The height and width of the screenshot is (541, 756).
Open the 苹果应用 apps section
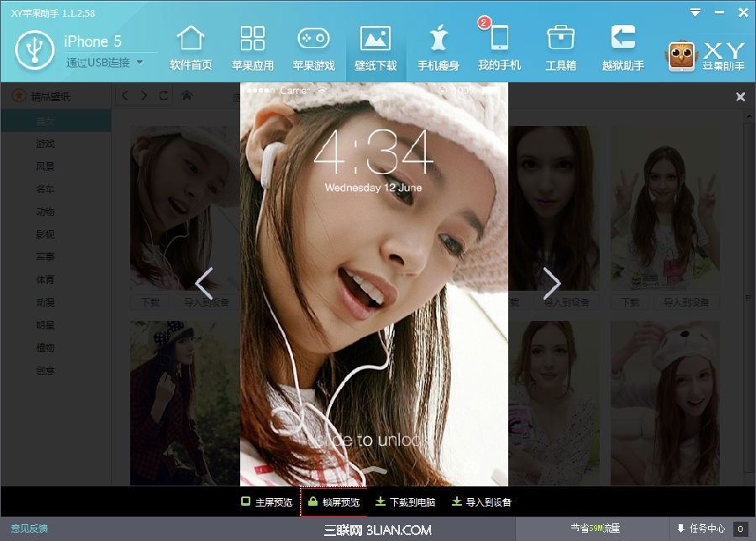click(253, 48)
